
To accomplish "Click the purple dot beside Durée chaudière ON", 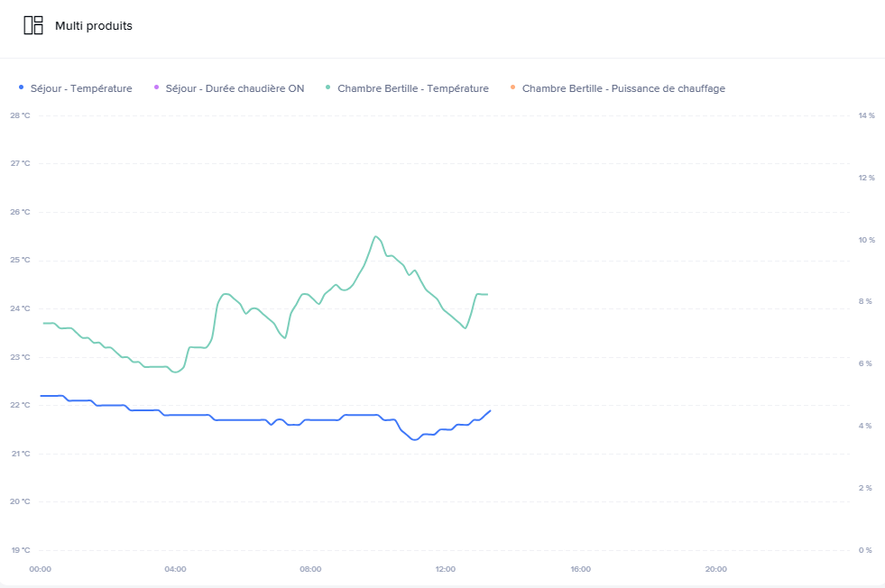I will 156,87.
